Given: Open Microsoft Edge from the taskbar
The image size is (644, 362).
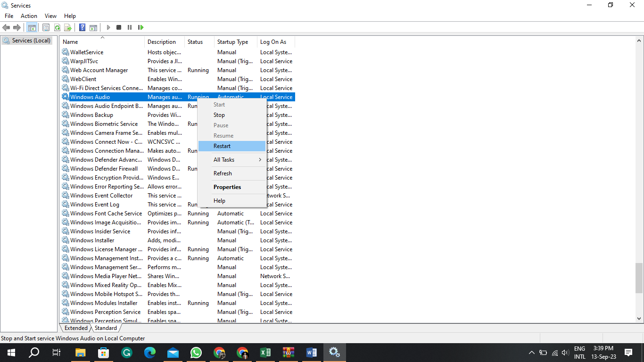Looking at the screenshot, I should (149, 353).
